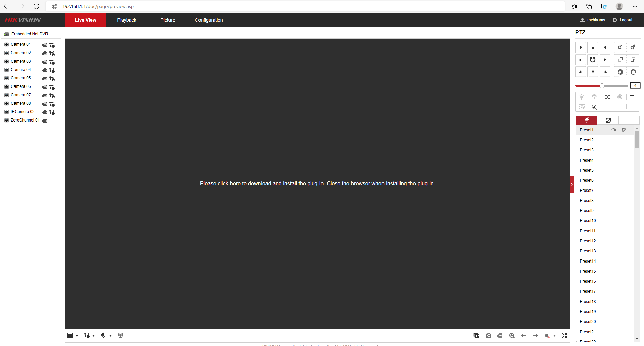Start recording for Camera 03
This screenshot has width=644, height=346.
coord(44,62)
